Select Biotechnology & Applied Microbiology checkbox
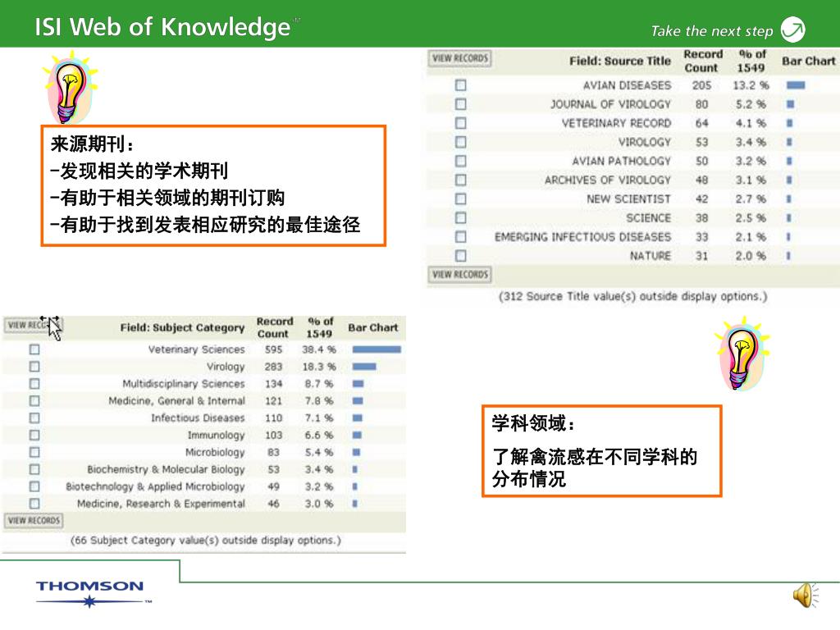 click(34, 486)
